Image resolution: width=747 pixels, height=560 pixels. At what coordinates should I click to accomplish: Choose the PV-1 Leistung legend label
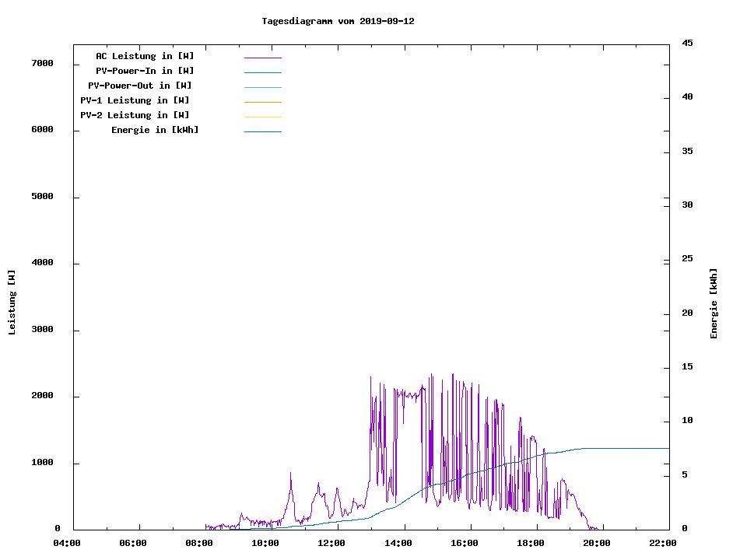135,100
